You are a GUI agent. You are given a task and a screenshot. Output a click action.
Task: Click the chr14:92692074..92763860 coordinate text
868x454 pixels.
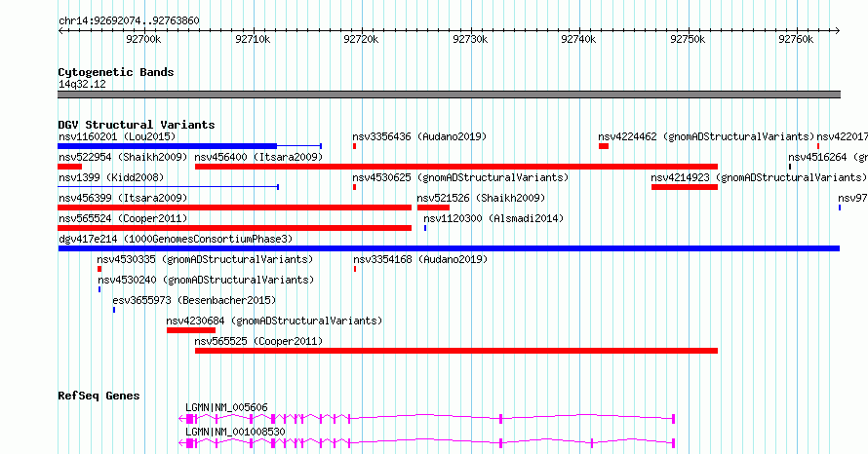[x=129, y=20]
